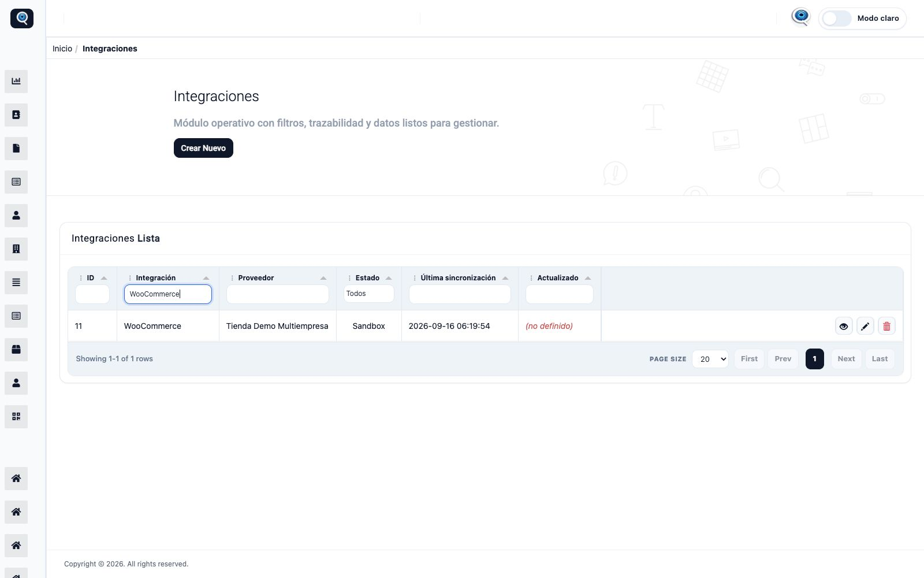Screen dimensions: 924x578
Task: Go to Inicio breadcrumb link
Action: (x=62, y=49)
